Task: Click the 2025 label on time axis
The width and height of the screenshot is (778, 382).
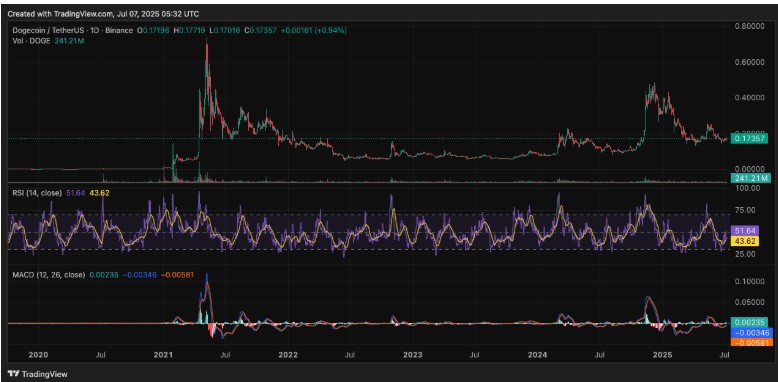Action: [662, 355]
